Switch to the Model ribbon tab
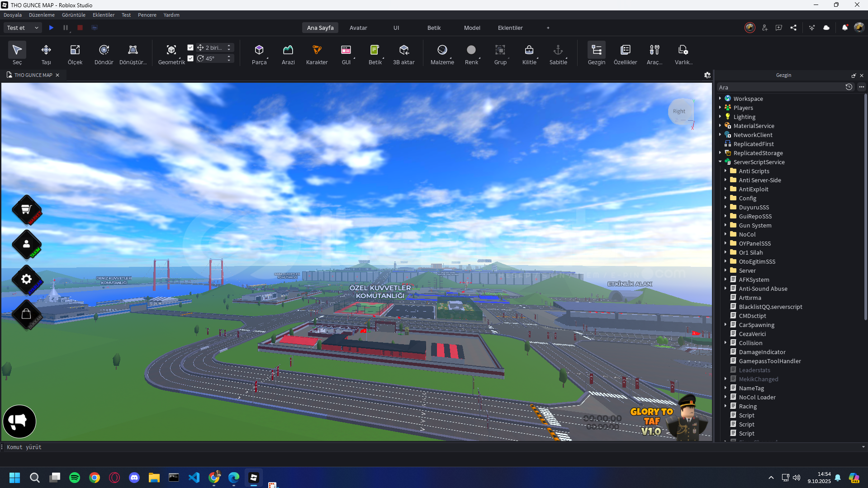Screen dimensions: 868x488 click(472, 28)
